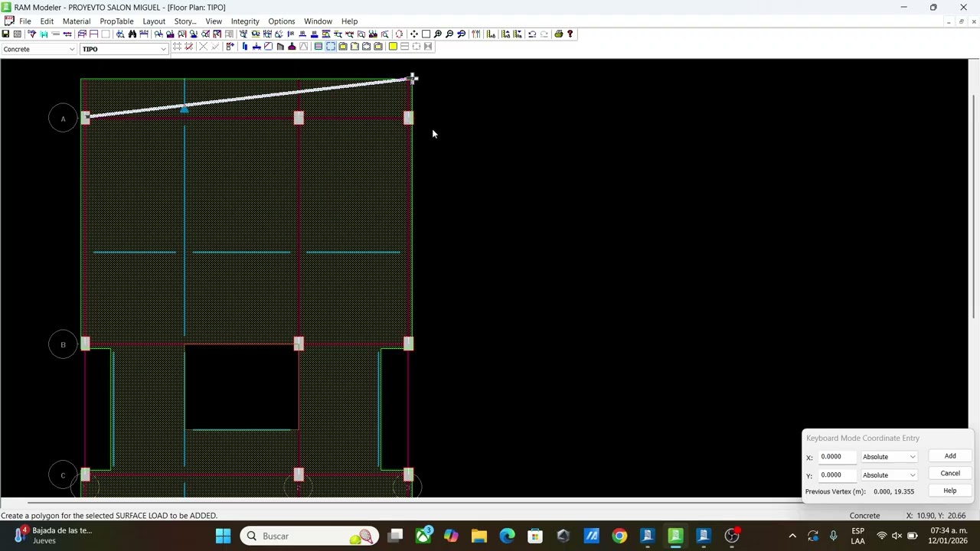Open the Window menu
The height and width of the screenshot is (551, 980).
tap(318, 21)
